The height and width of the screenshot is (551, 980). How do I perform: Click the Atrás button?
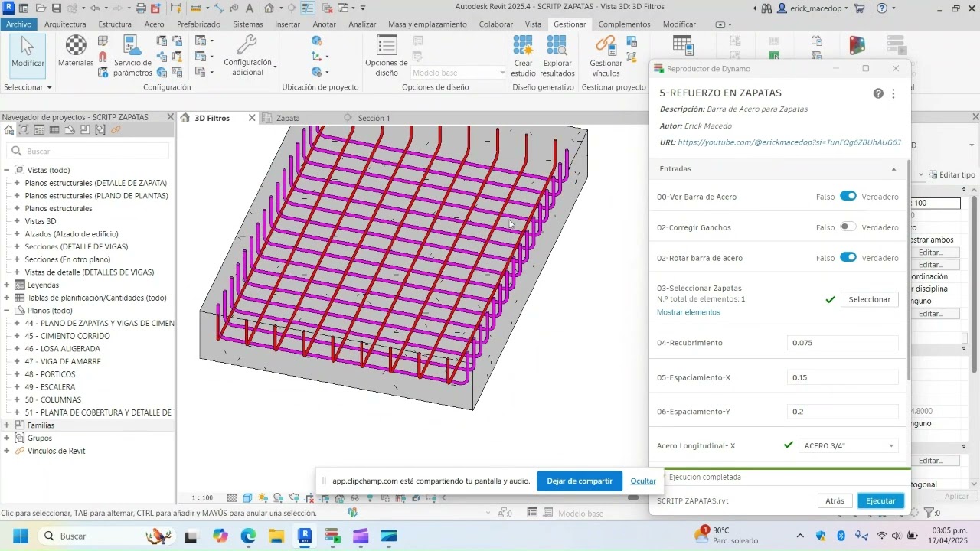(835, 500)
